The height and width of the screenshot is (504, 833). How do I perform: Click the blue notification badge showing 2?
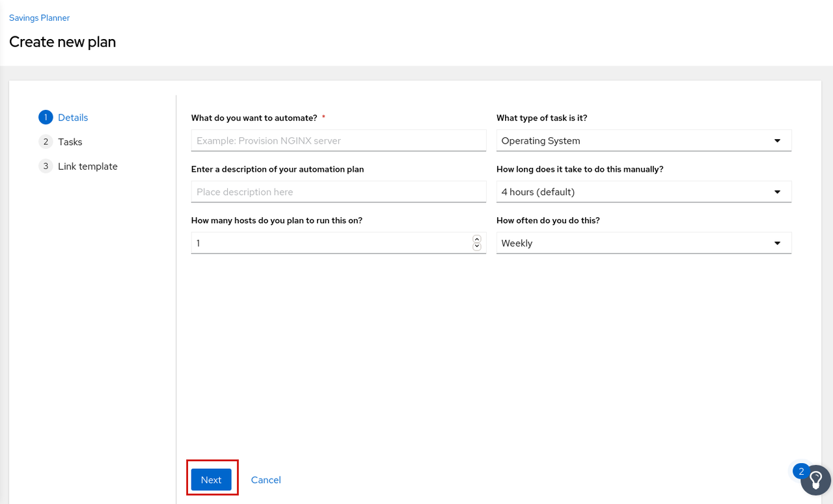(x=801, y=471)
